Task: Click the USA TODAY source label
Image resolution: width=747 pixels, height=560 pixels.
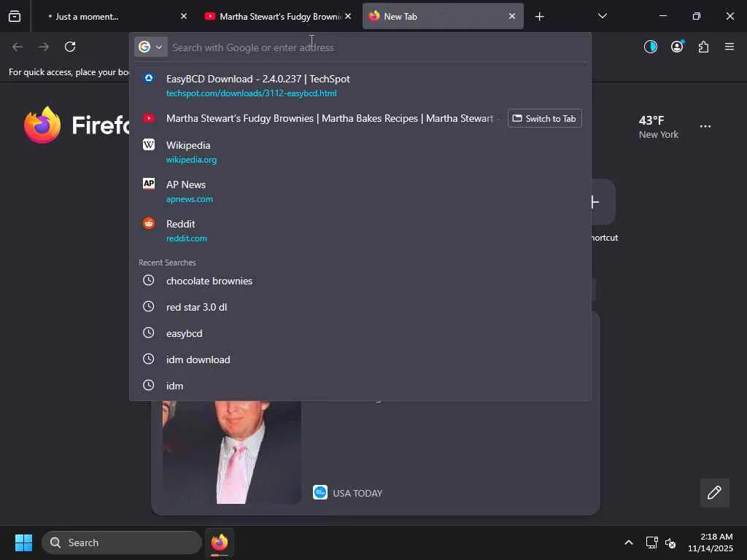Action: pos(357,494)
